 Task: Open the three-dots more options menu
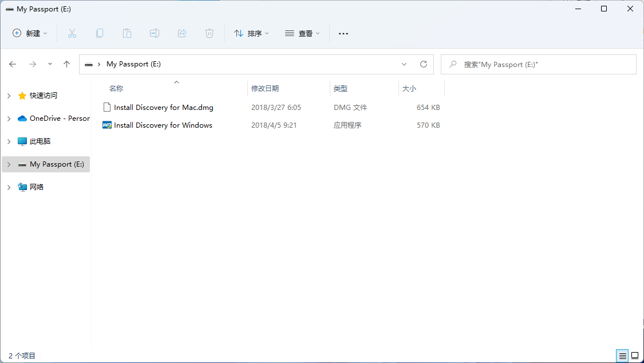[x=343, y=34]
